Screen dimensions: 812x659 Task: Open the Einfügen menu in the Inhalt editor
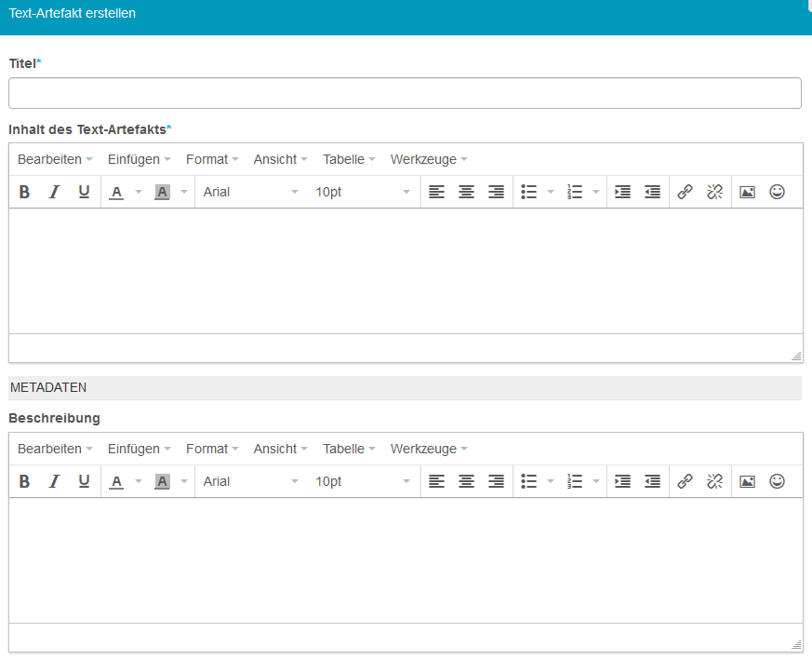[139, 159]
